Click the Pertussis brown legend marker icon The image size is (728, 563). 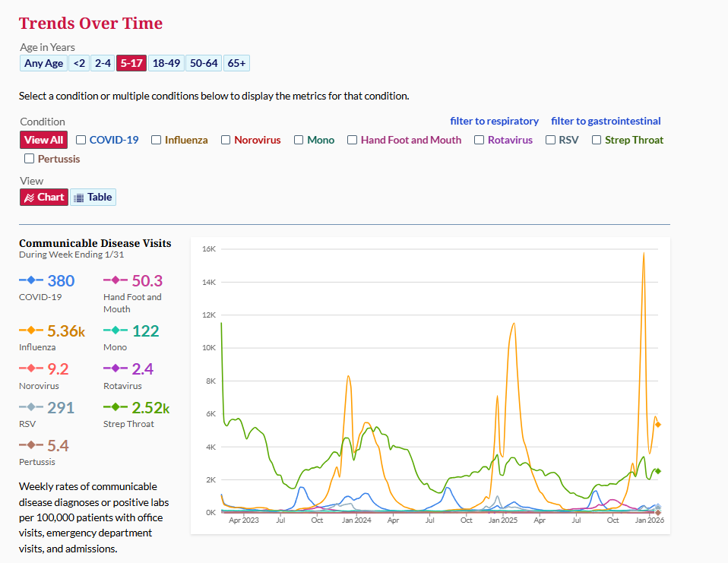coord(32,445)
